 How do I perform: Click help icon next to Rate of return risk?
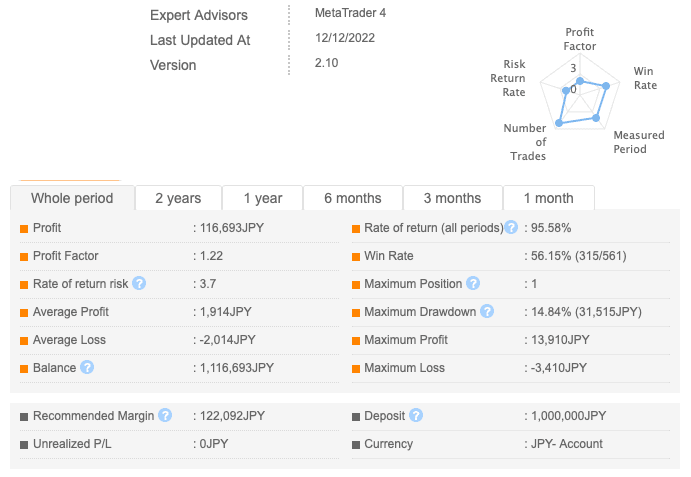tap(140, 283)
